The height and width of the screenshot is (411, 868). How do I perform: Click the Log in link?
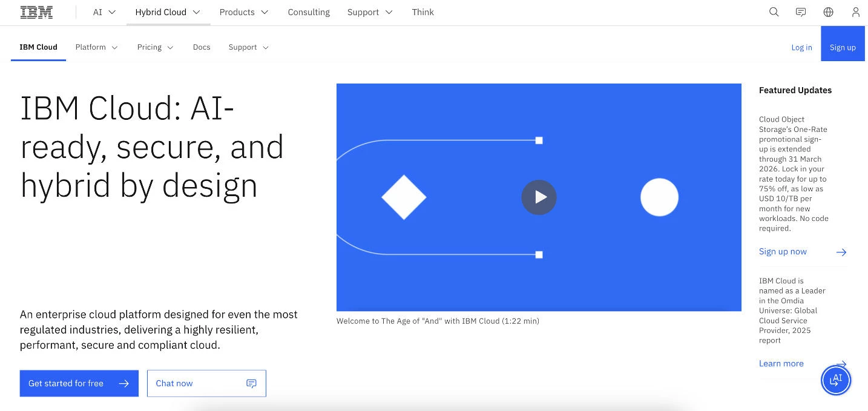pyautogui.click(x=801, y=47)
